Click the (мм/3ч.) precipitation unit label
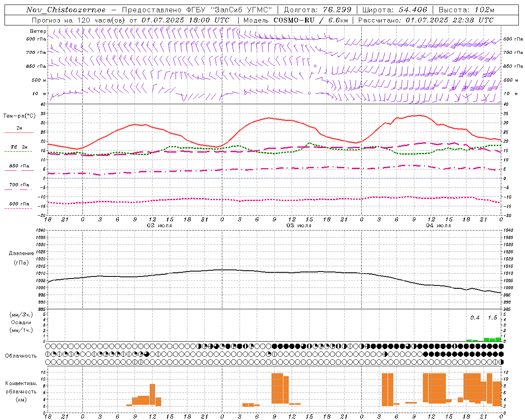The image size is (525, 420). tap(21, 315)
